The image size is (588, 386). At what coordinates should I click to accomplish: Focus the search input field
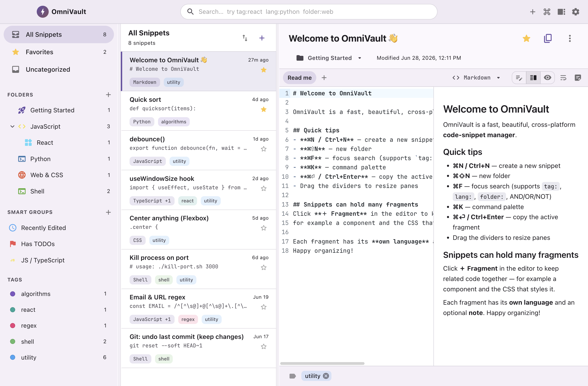point(309,12)
